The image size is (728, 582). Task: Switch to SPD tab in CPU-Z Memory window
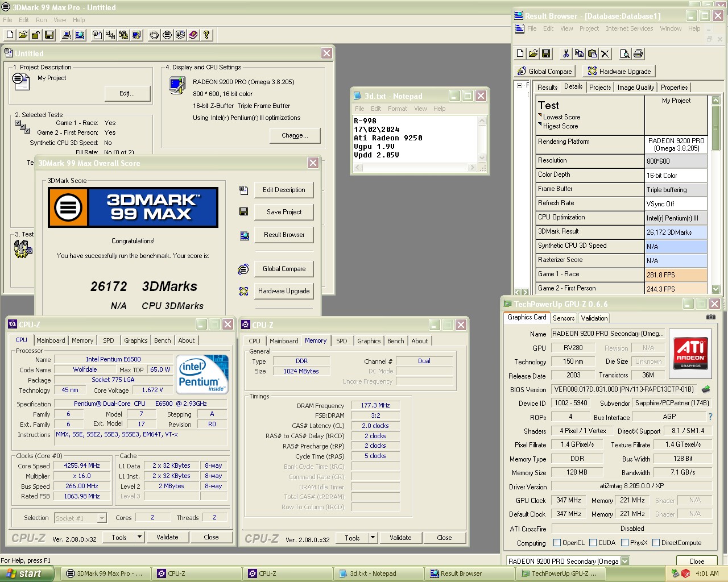click(341, 341)
